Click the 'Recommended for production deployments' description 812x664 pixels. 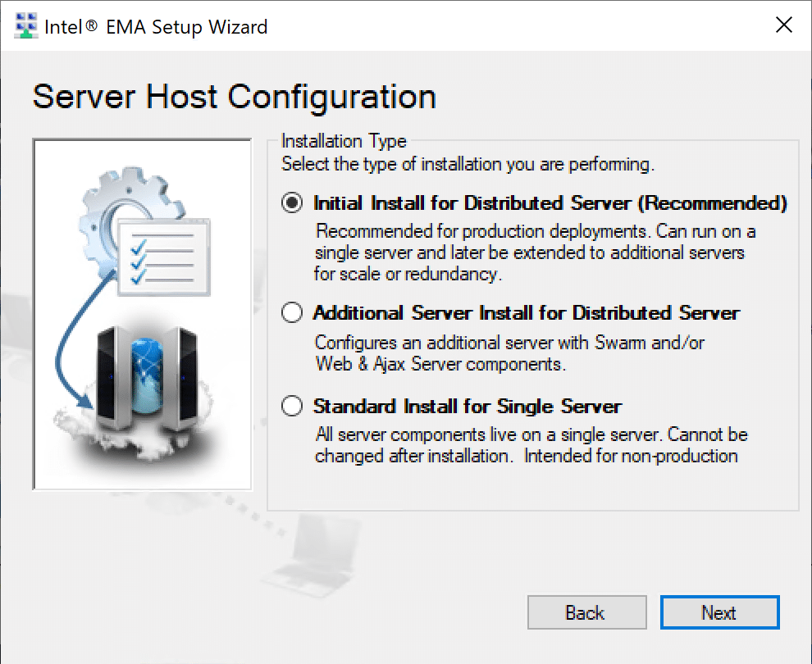(535, 252)
